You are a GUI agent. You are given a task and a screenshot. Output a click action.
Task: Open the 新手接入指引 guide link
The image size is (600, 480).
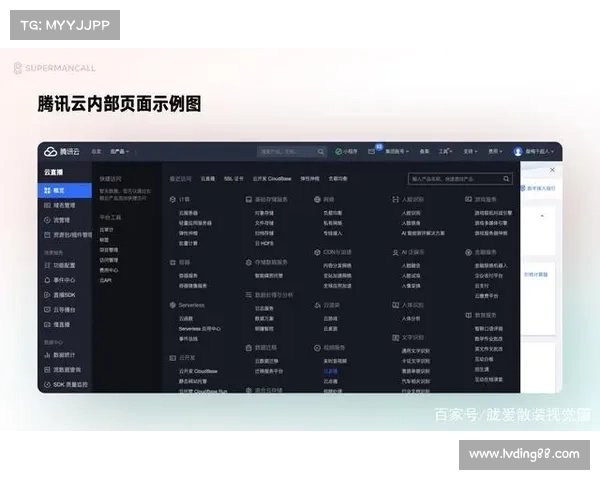541,188
